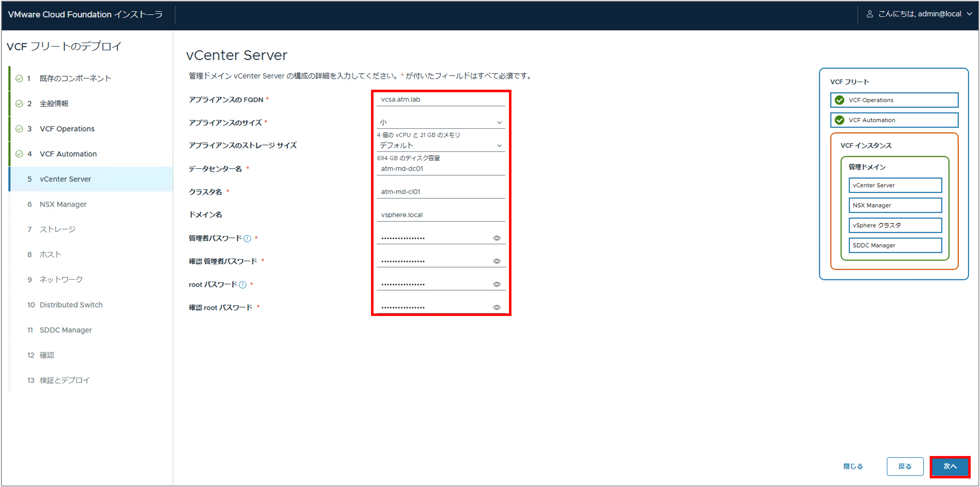Click the データセンター名 field atm-md-dc01
This screenshot has height=487, width=980.
pyautogui.click(x=441, y=169)
